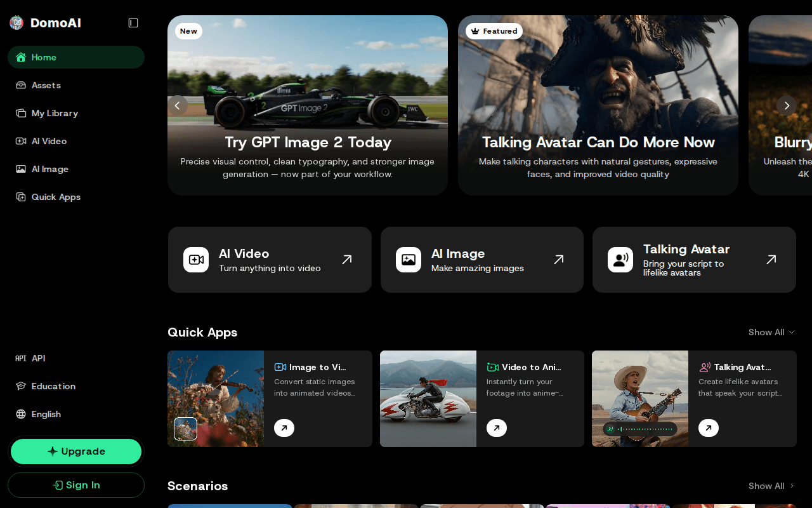Viewport: 812px width, 508px height.
Task: Click the Sign In button
Action: coord(76,485)
